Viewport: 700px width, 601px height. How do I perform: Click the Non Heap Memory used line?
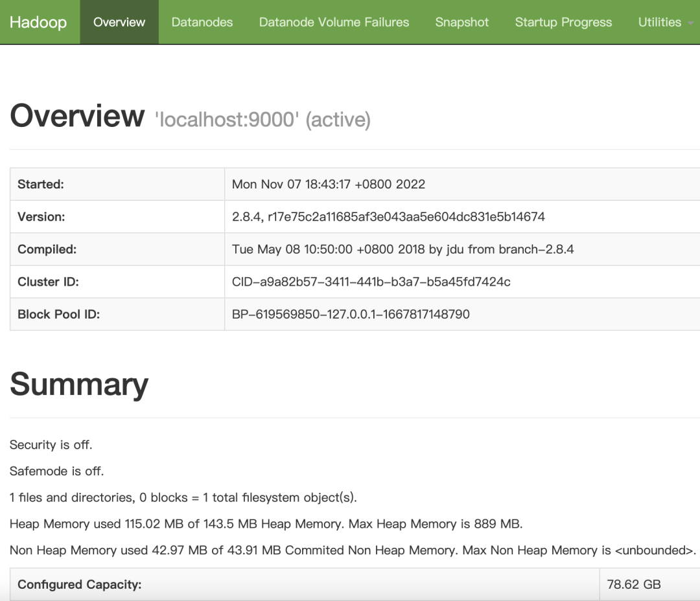point(353,550)
